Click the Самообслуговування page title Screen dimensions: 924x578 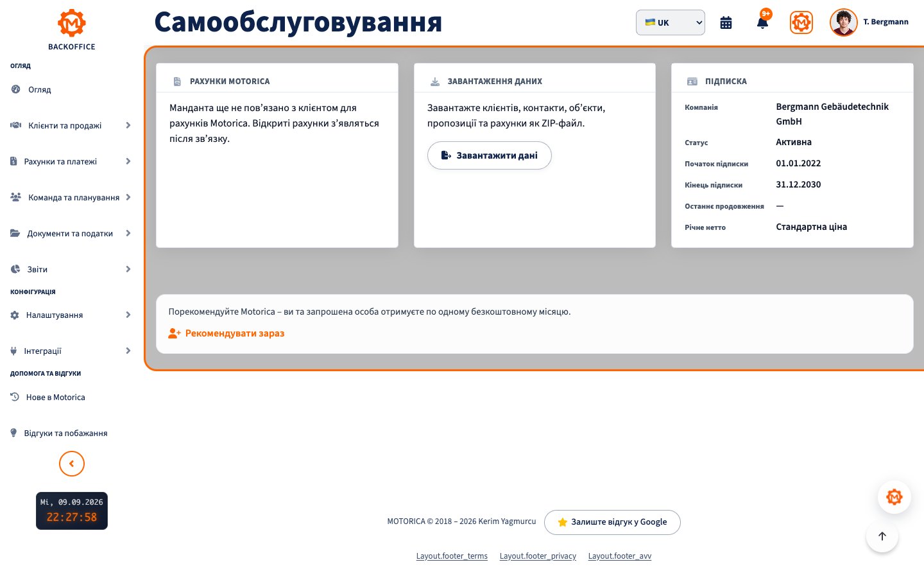[298, 22]
